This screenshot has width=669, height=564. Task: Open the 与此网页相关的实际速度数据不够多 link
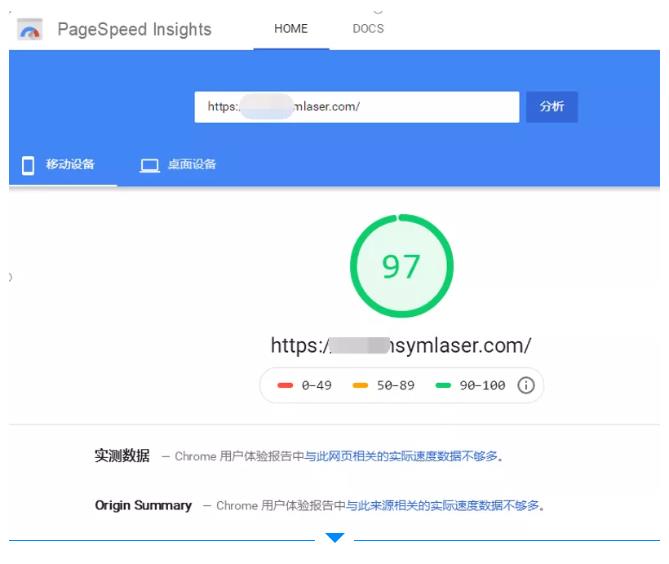401,456
